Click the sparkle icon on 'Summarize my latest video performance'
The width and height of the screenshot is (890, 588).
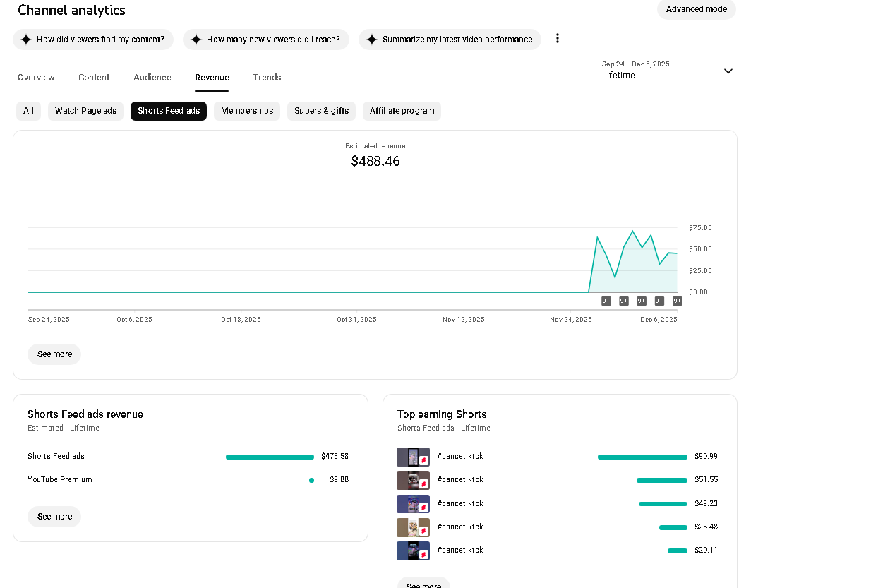point(372,40)
